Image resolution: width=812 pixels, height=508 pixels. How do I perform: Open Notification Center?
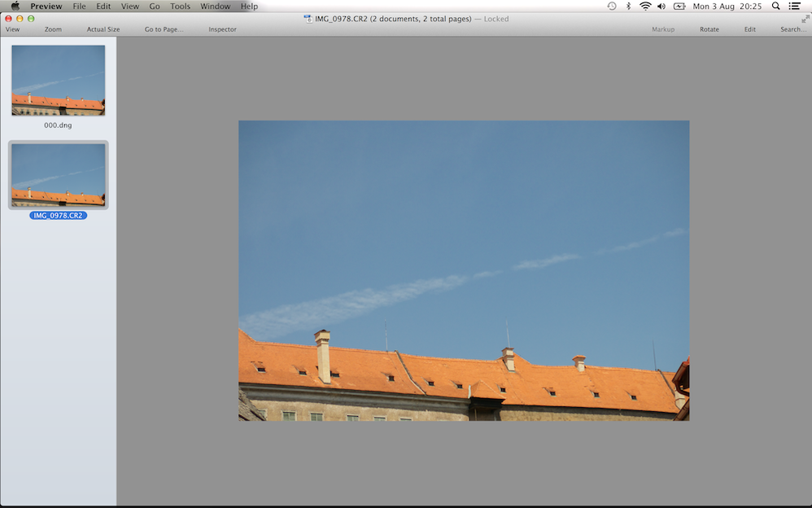pos(794,6)
